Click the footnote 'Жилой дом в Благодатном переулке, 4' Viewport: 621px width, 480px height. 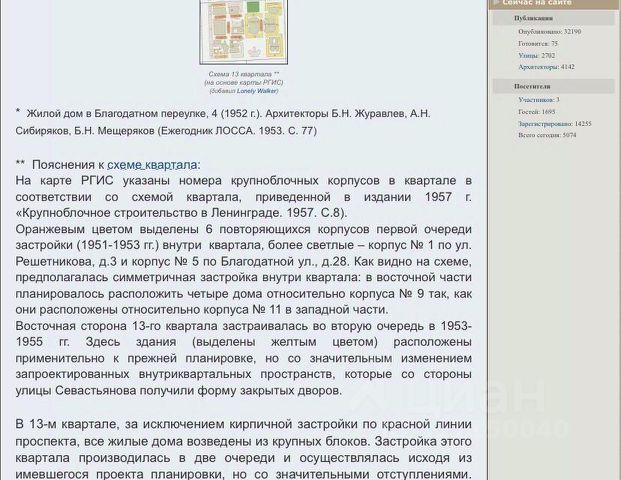tap(122, 114)
